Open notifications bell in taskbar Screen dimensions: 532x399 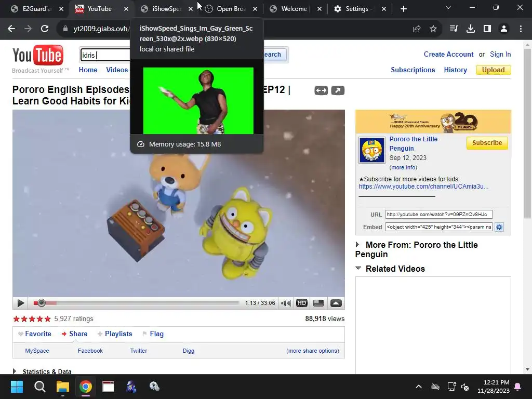tap(518, 387)
